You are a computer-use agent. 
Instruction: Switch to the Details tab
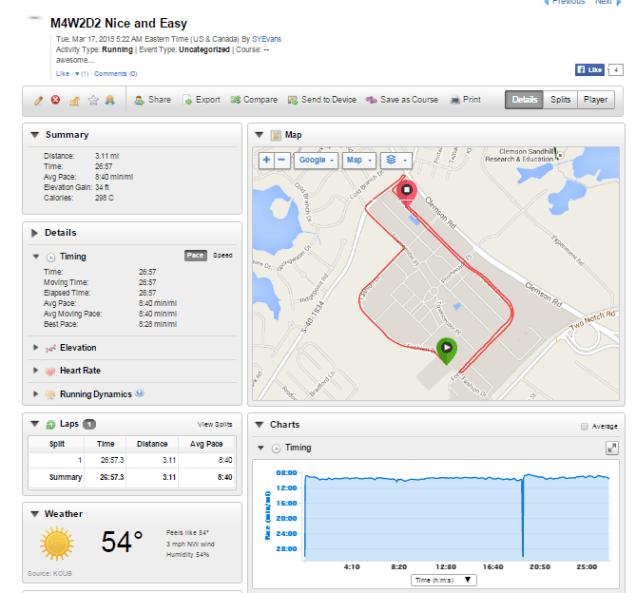524,100
